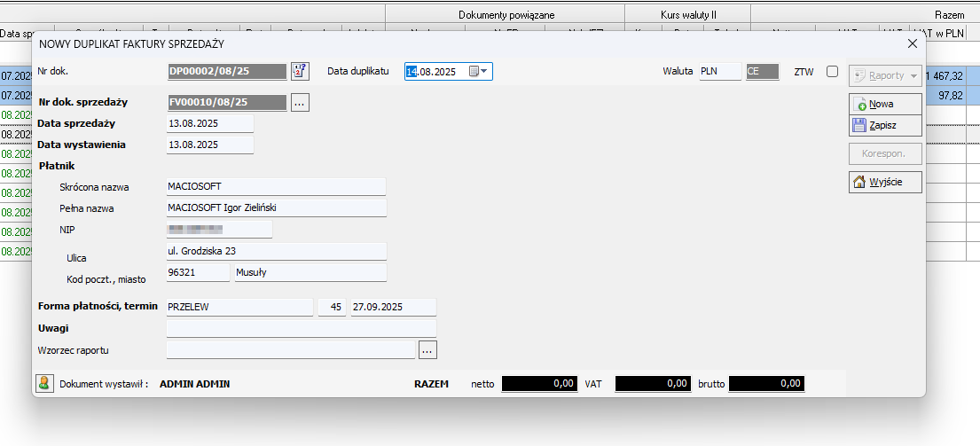This screenshot has height=446, width=980.
Task: Click the document number generator icon
Action: (x=299, y=72)
